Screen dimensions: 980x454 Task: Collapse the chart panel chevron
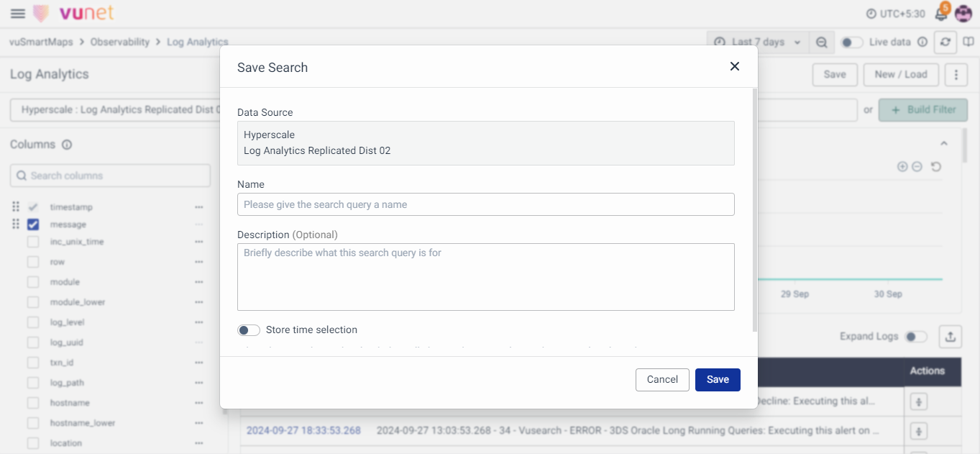click(944, 144)
